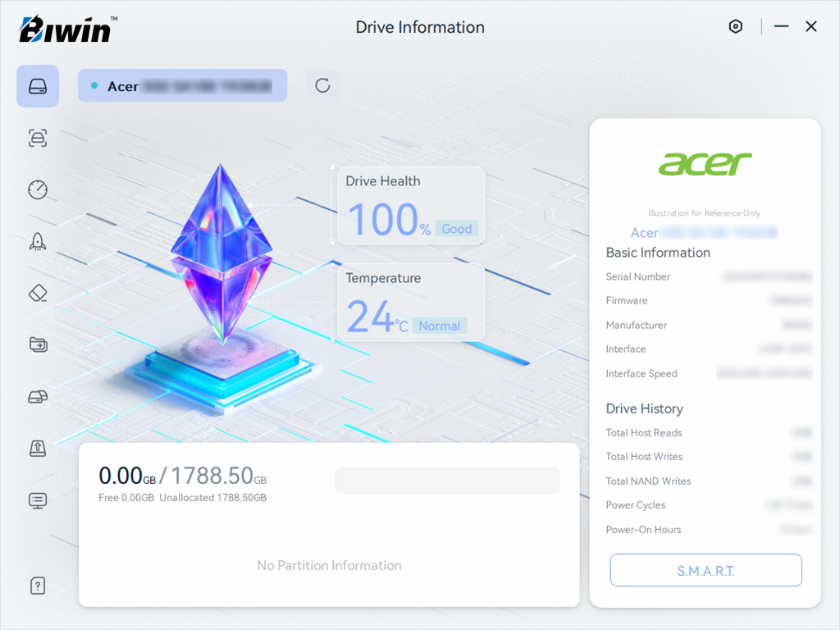
Task: Open the monitor system info icon
Action: click(x=38, y=500)
